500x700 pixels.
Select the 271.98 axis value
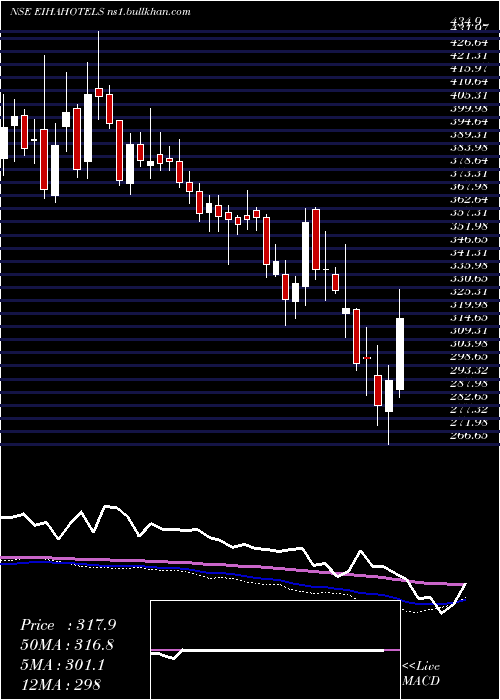pos(467,422)
